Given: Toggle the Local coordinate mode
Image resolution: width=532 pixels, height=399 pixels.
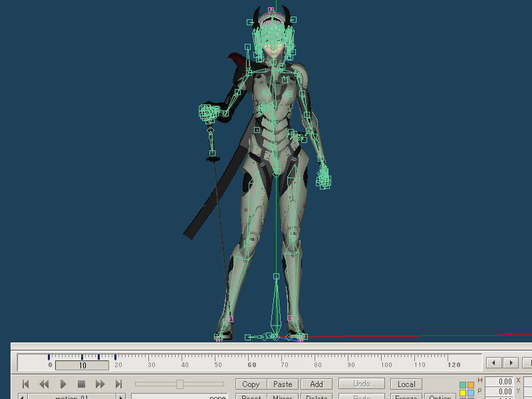Looking at the screenshot, I should coord(406,384).
